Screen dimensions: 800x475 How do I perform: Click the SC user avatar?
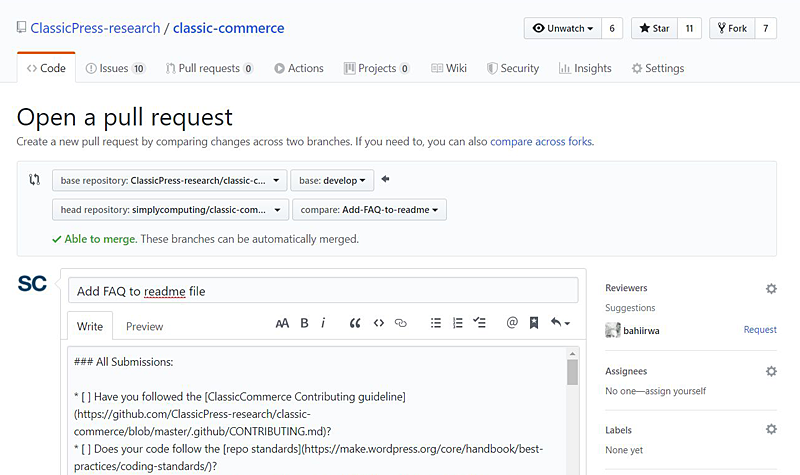pyautogui.click(x=32, y=284)
